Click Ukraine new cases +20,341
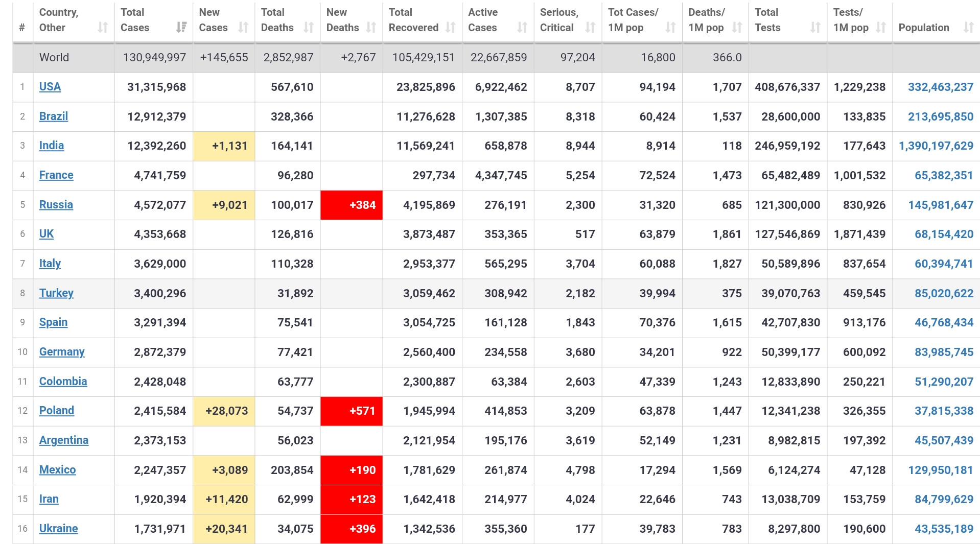 tap(224, 529)
